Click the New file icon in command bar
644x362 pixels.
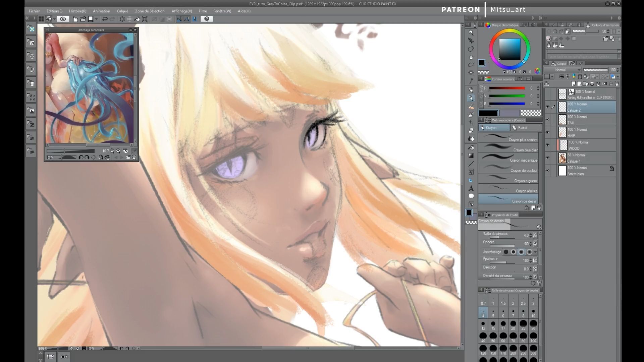[75, 19]
